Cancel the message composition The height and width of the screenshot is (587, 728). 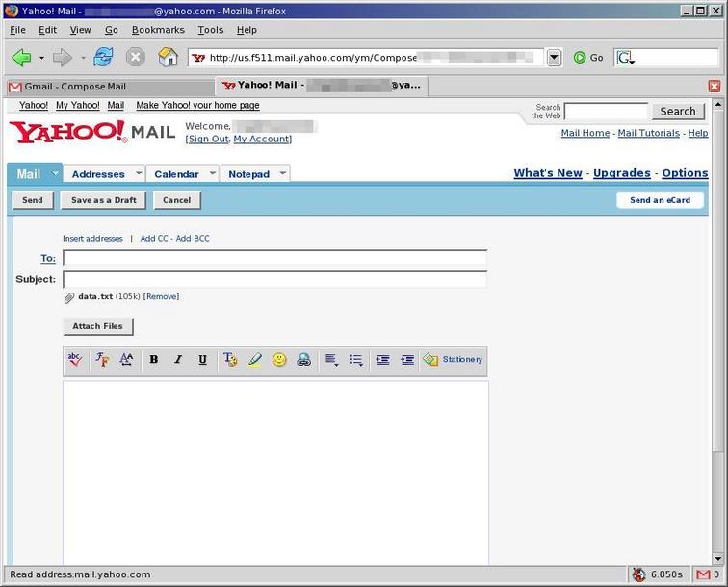tap(177, 200)
